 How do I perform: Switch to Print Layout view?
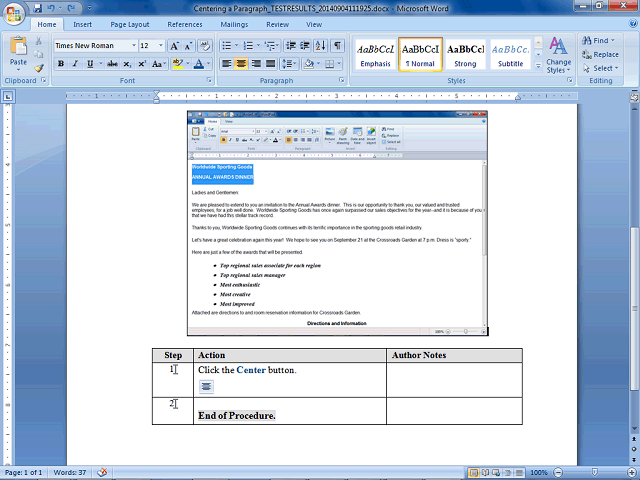473,473
